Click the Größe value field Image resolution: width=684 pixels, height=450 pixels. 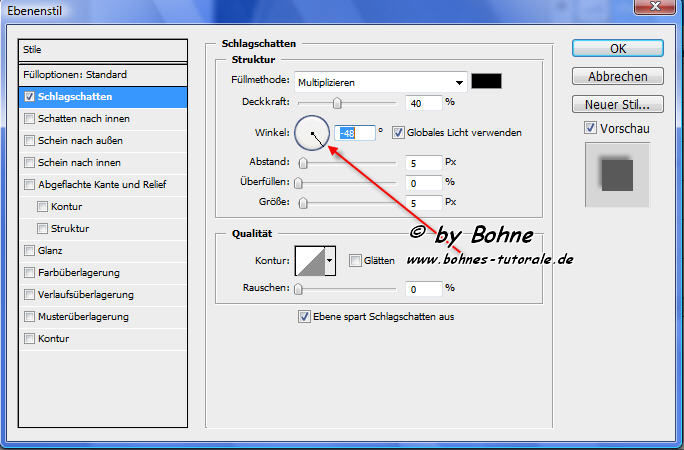424,203
